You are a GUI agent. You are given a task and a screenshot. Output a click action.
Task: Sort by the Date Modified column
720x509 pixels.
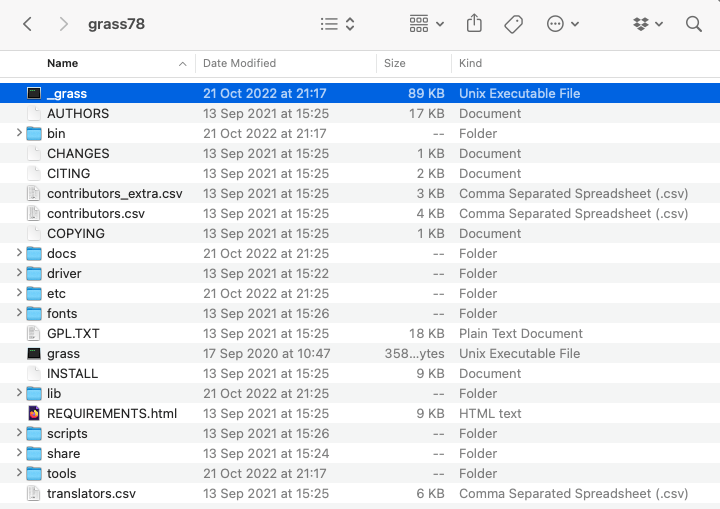coord(239,63)
